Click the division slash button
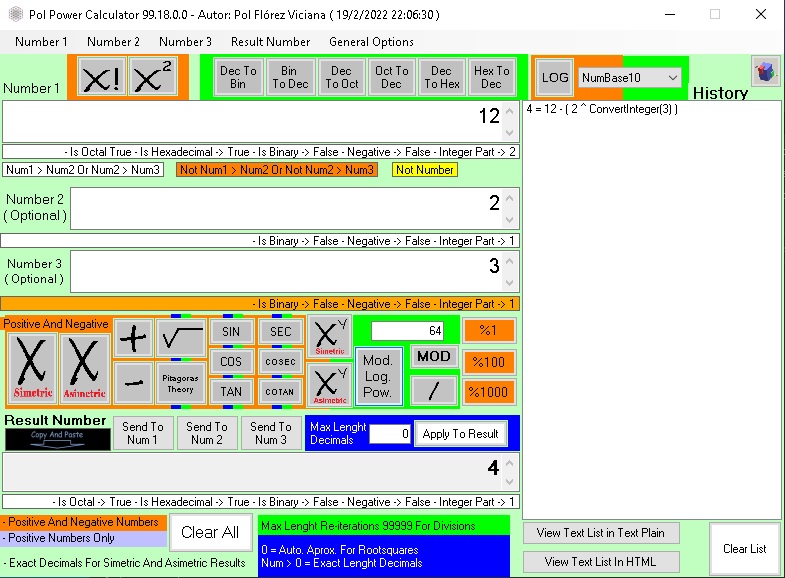This screenshot has width=785, height=578. [434, 390]
